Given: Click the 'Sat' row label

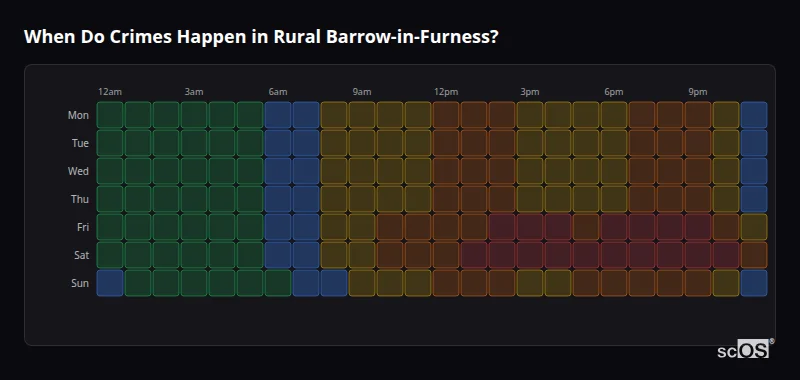Looking at the screenshot, I should (x=82, y=256).
